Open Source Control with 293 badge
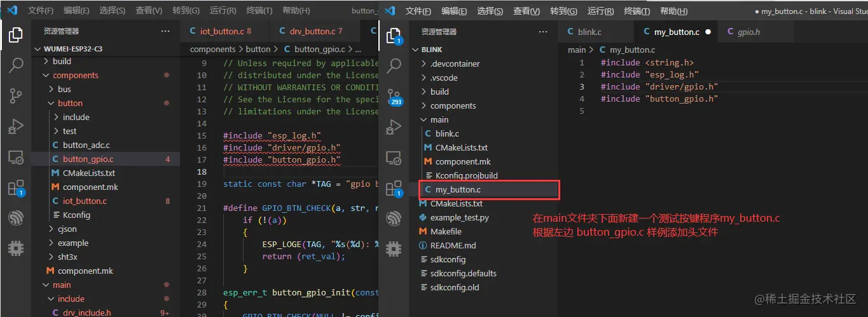 (x=394, y=96)
